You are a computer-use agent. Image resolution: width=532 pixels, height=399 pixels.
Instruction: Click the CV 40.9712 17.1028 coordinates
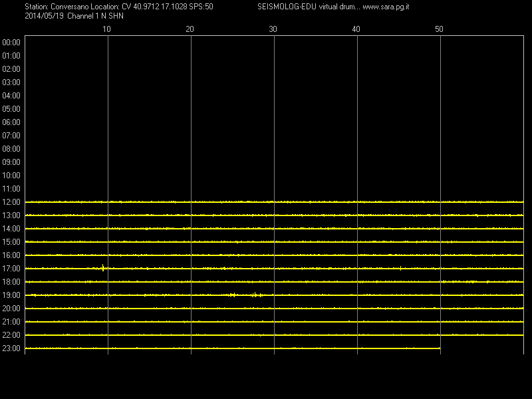(x=154, y=7)
